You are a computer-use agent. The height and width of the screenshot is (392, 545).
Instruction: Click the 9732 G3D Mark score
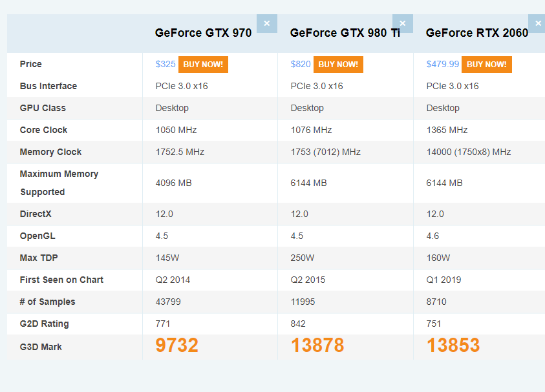[176, 346]
